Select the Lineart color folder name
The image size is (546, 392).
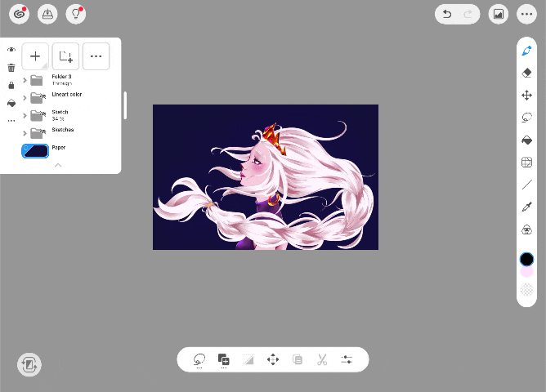(67, 94)
